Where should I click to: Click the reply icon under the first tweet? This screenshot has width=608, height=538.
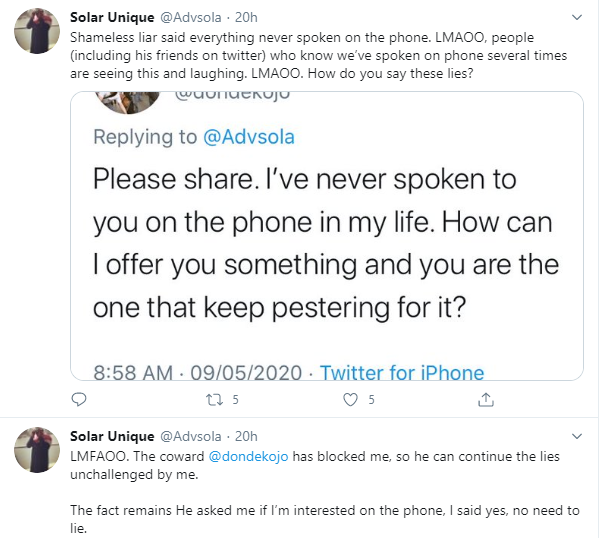80,400
